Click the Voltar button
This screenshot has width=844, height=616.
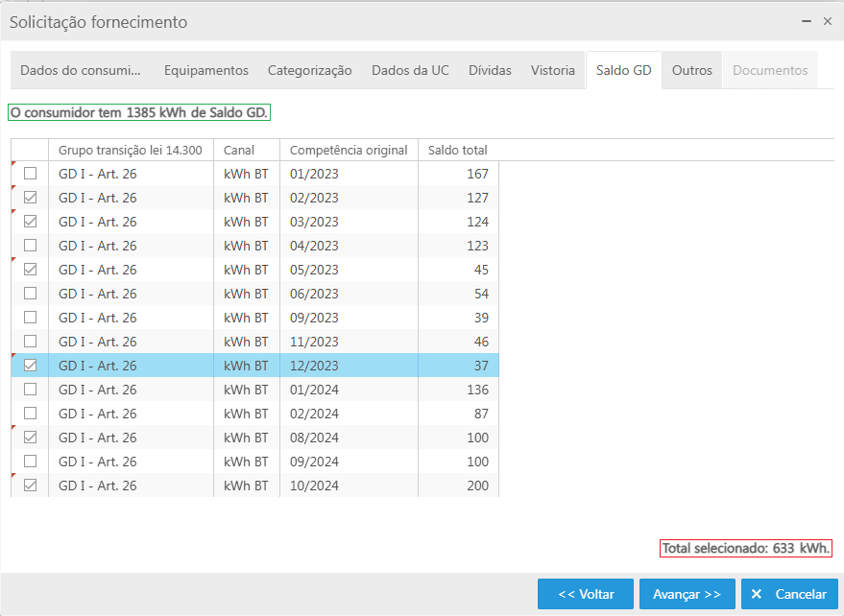(586, 594)
